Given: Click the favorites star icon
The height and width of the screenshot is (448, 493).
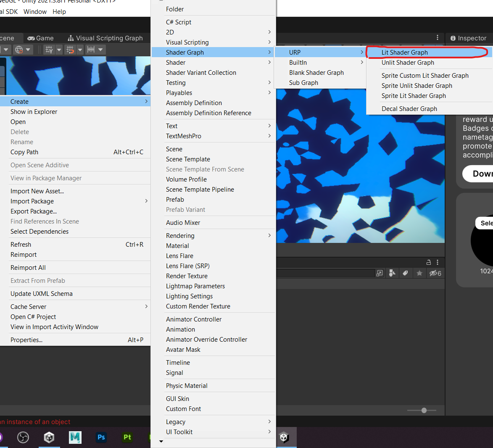Looking at the screenshot, I should 419,273.
